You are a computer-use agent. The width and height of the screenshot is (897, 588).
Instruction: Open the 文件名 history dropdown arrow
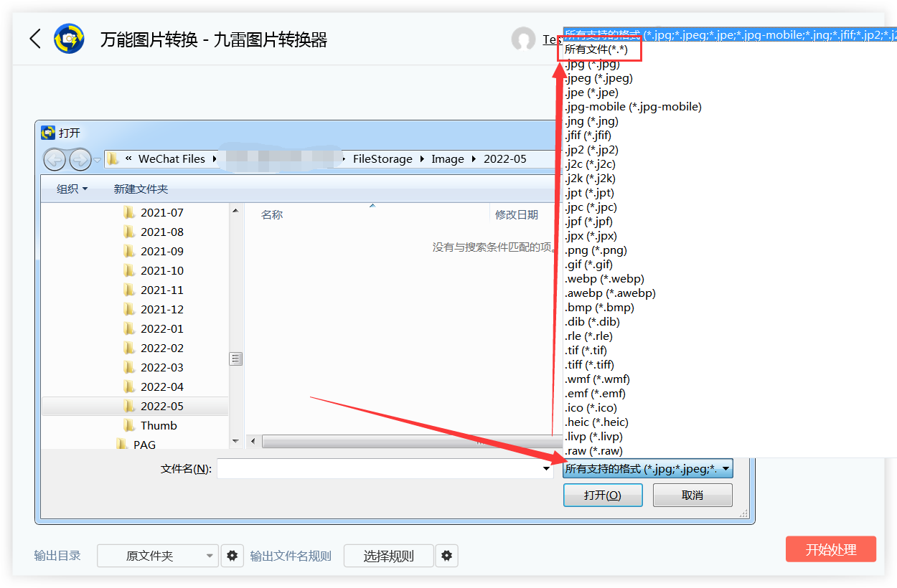pos(548,469)
